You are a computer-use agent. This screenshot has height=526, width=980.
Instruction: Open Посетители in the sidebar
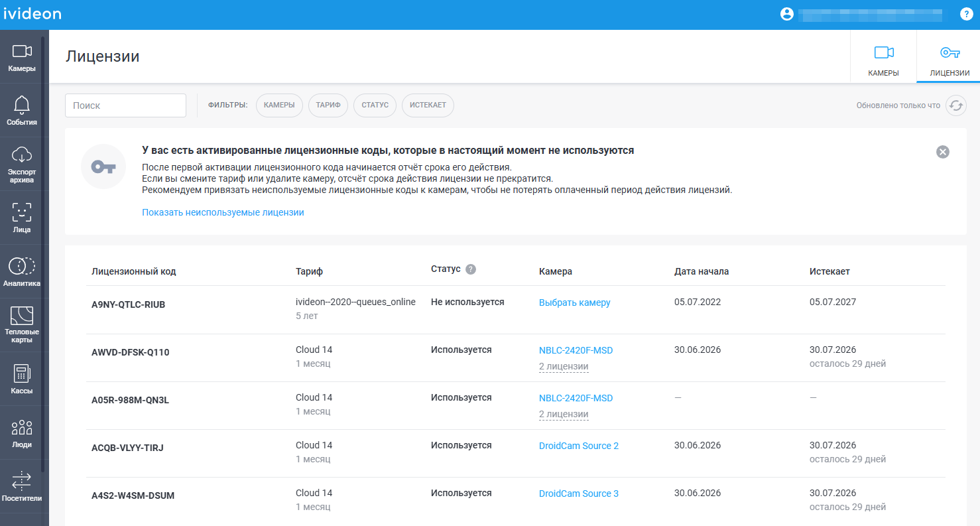pos(22,487)
